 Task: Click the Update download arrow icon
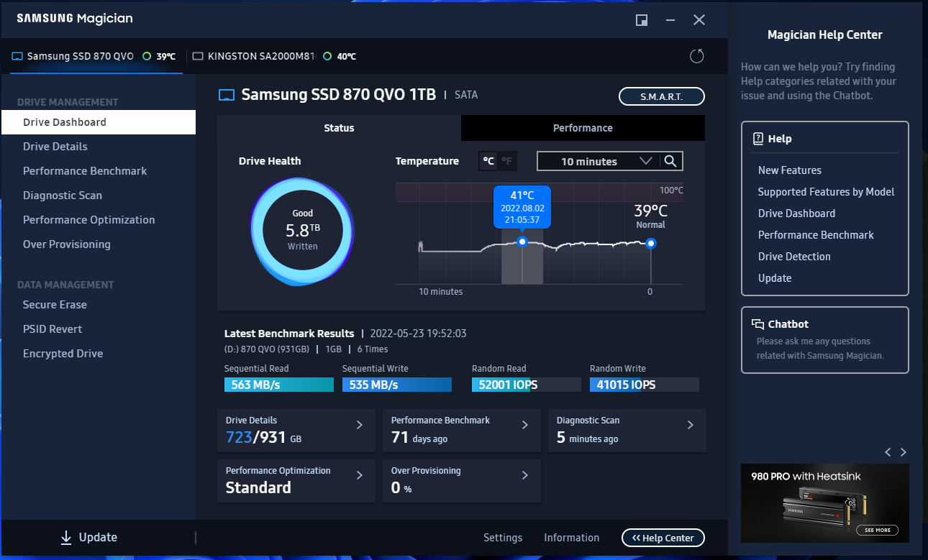[66, 537]
